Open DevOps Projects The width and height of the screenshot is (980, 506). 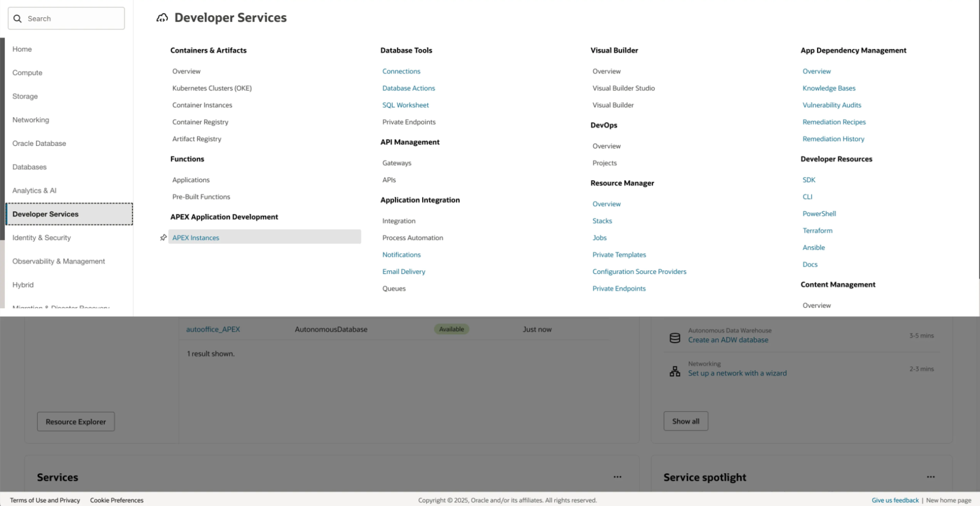[x=604, y=163]
